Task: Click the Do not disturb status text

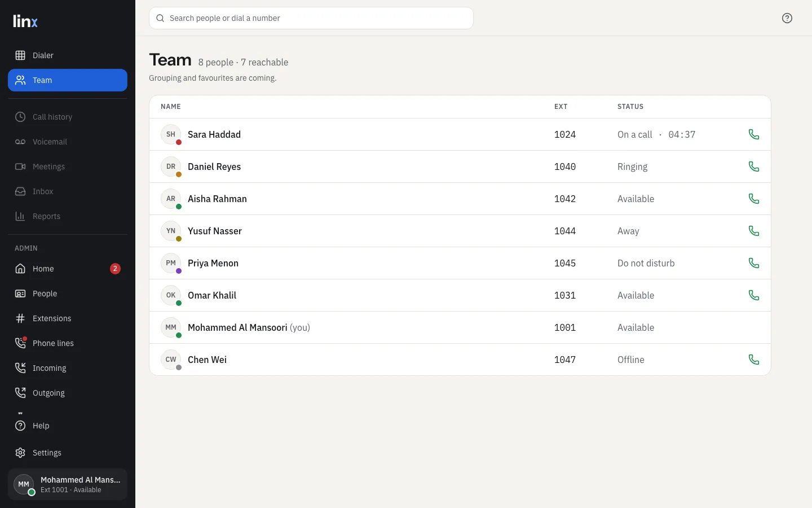Action: click(646, 263)
